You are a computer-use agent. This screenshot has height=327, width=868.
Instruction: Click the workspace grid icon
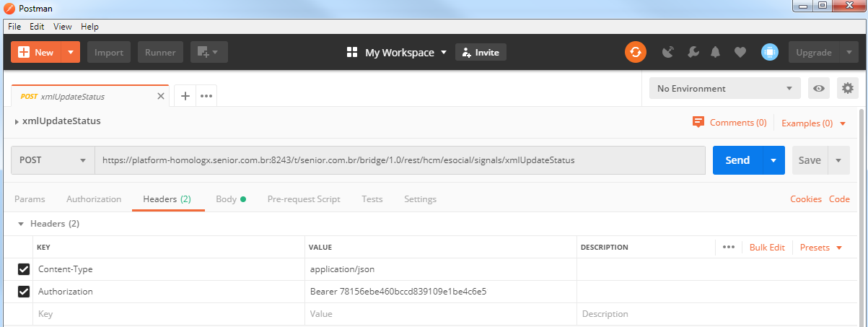pyautogui.click(x=353, y=52)
